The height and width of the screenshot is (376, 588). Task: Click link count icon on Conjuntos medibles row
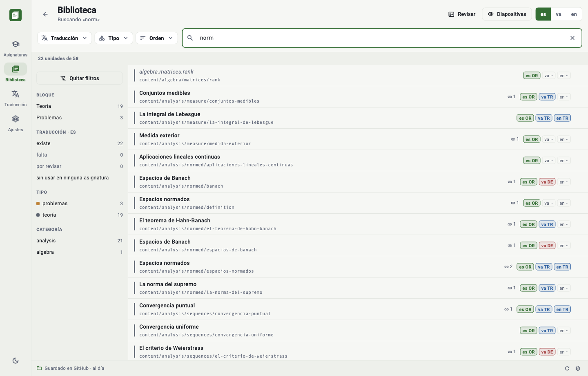tap(510, 97)
